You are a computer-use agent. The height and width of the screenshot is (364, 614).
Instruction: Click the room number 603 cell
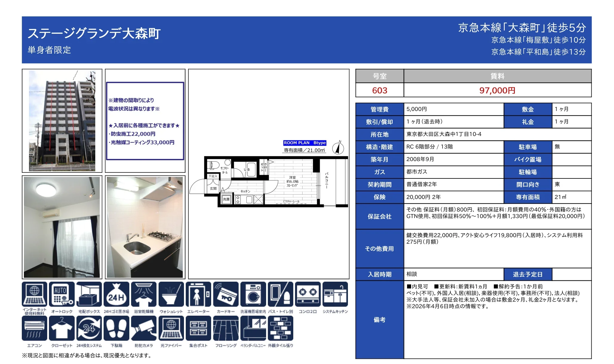pyautogui.click(x=380, y=90)
